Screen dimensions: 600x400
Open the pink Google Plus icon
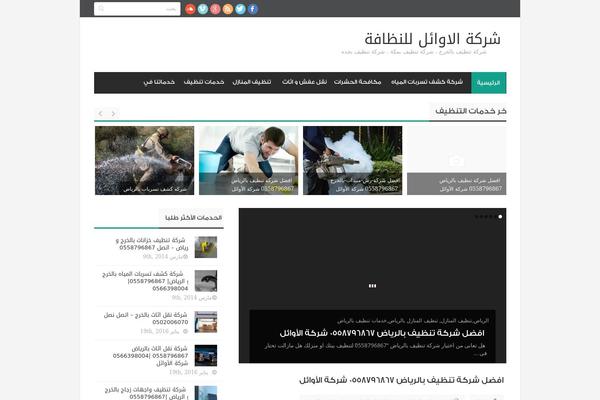pyautogui.click(x=215, y=9)
